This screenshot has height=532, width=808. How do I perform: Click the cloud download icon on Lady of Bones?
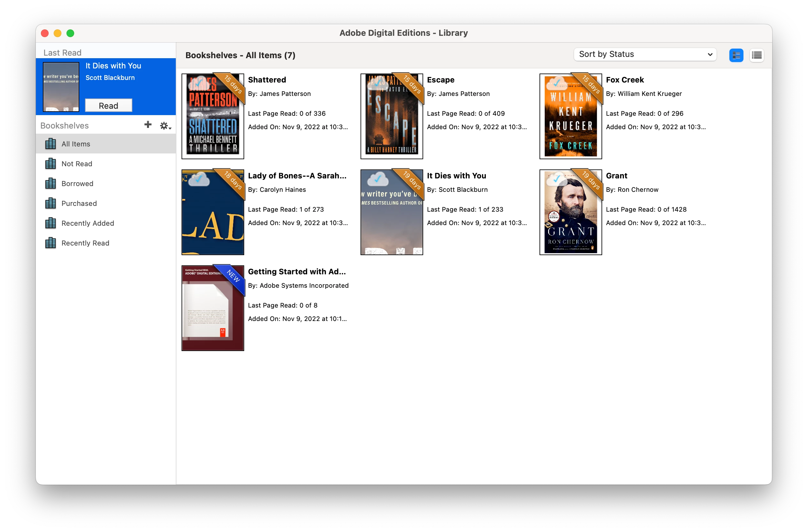tap(199, 179)
